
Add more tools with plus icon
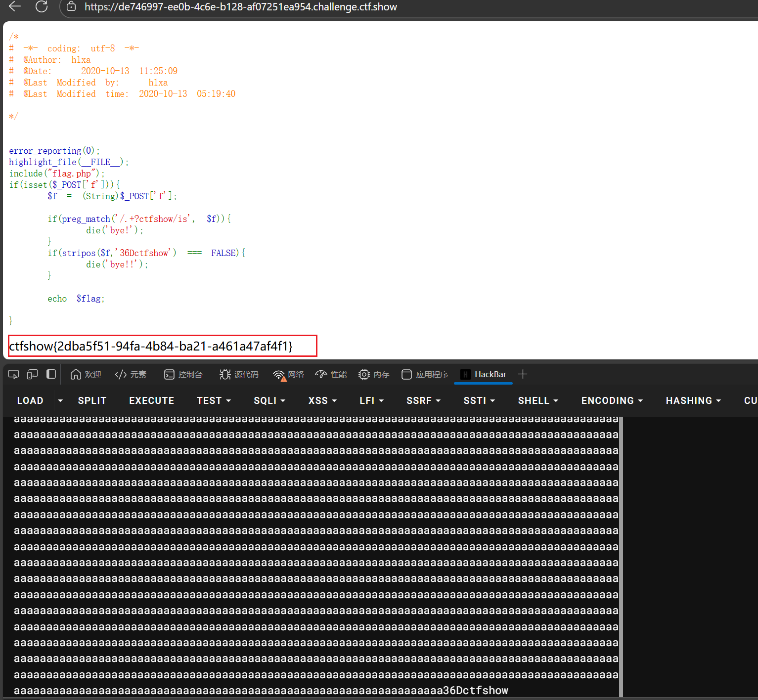[523, 374]
